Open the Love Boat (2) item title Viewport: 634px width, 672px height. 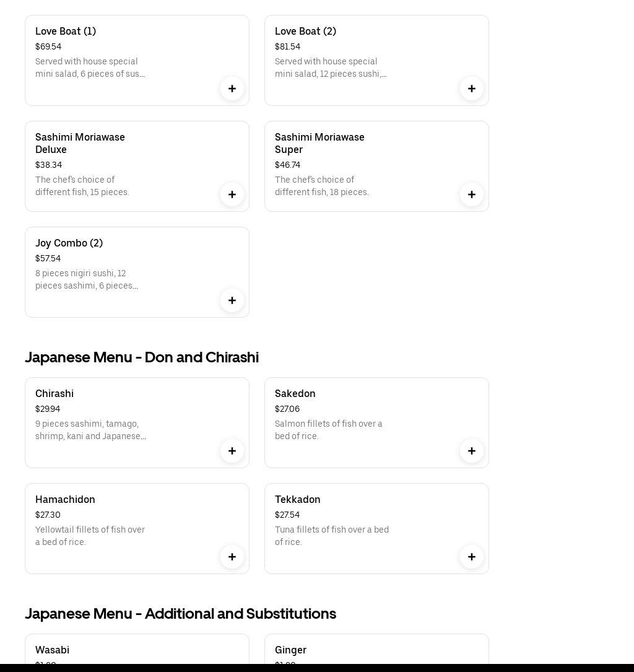pos(305,31)
